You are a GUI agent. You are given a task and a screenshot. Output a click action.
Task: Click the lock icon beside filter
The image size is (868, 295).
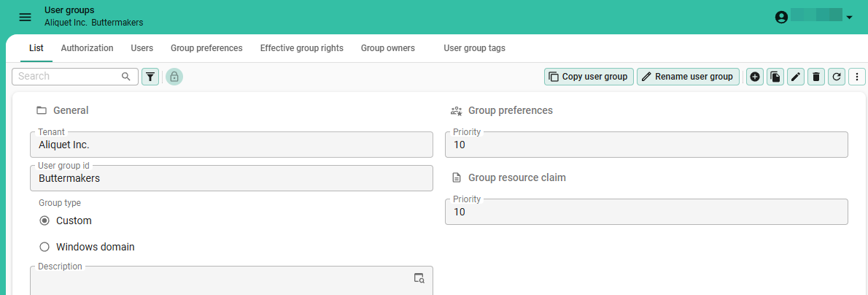click(174, 77)
